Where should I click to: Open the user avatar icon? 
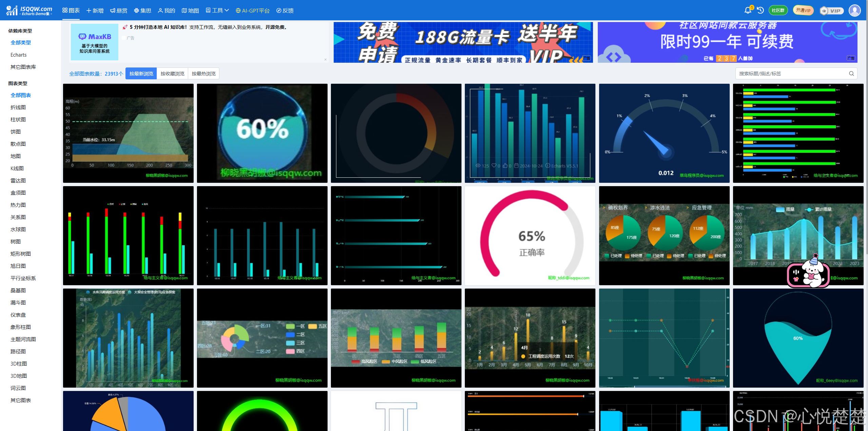855,10
